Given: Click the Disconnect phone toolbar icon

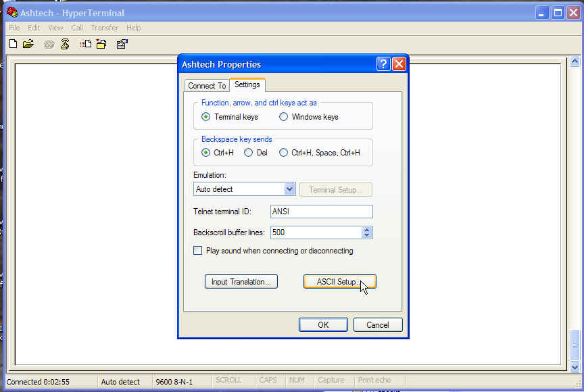Looking at the screenshot, I should [x=65, y=45].
